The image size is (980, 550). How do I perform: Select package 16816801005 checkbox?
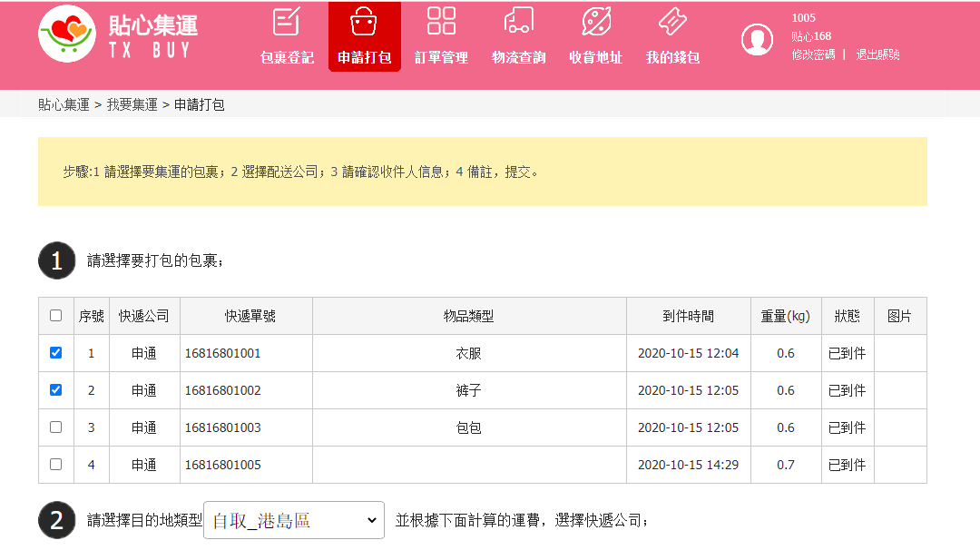click(x=56, y=464)
